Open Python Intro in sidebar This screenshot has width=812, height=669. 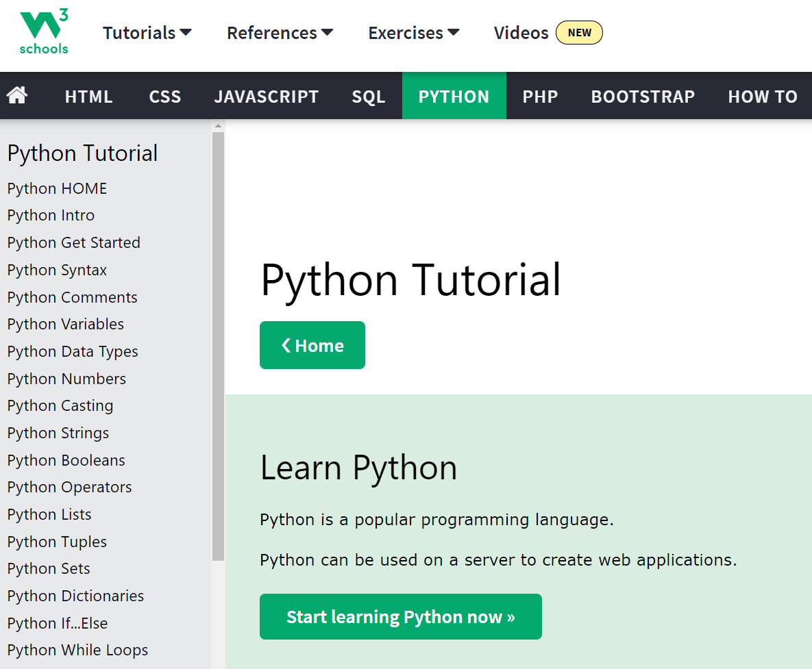pos(51,215)
